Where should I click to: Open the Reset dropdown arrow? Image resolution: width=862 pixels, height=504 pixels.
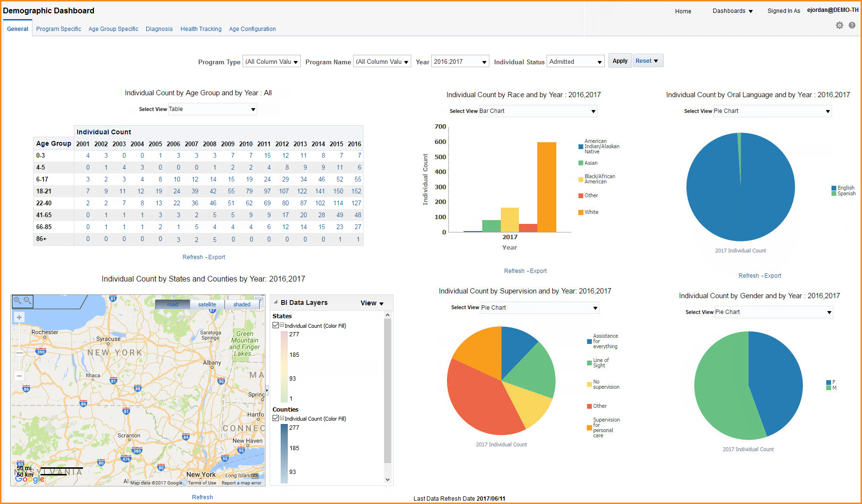pyautogui.click(x=656, y=60)
